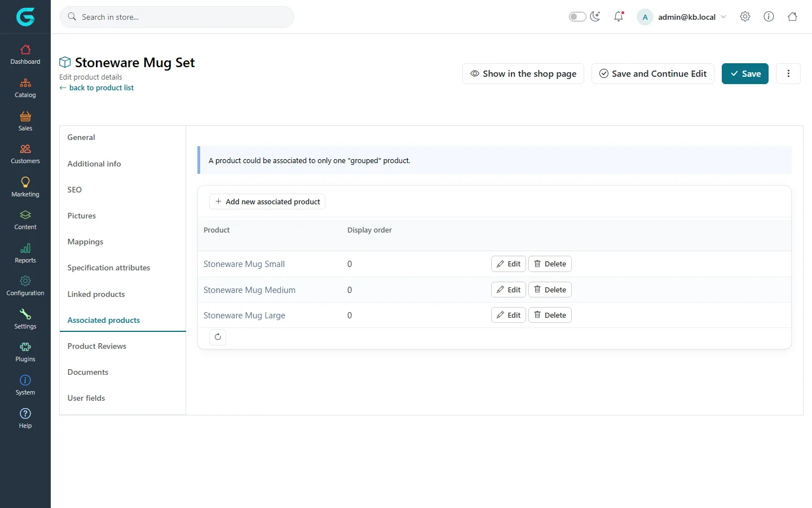
Task: Follow the back to product list link
Action: [x=97, y=87]
